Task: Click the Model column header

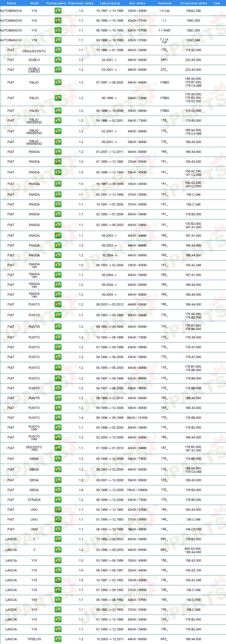Action: coord(35,3)
